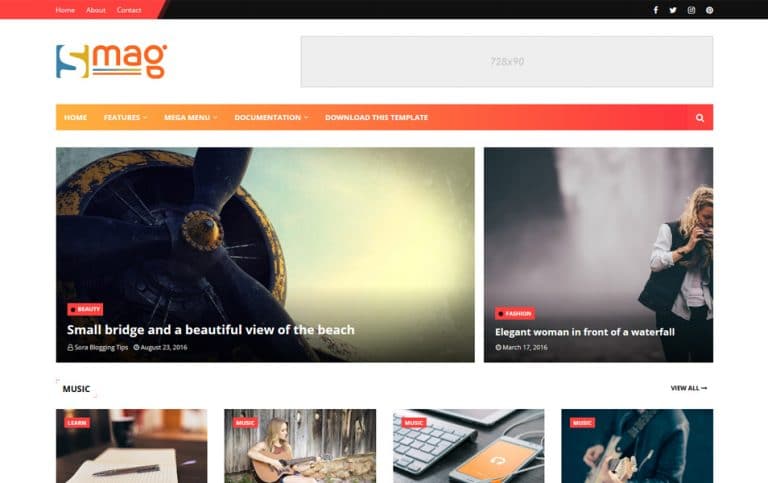Open the Facebook social icon

click(x=655, y=10)
